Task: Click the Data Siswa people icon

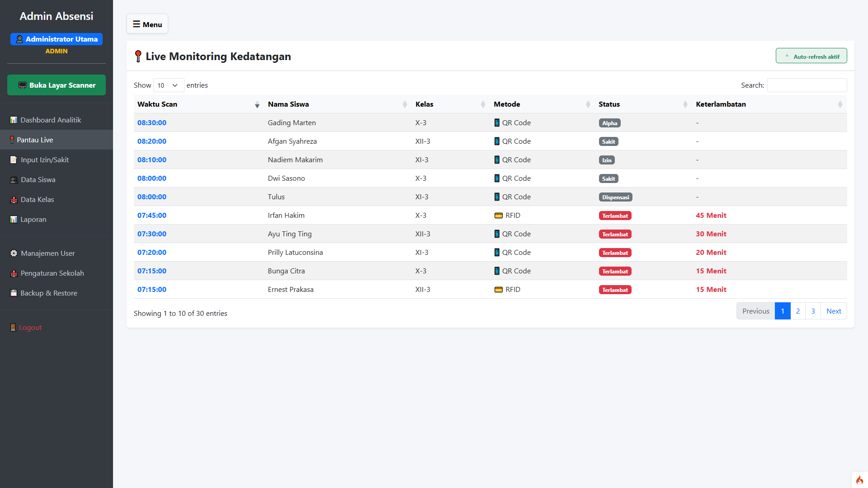Action: (14, 180)
